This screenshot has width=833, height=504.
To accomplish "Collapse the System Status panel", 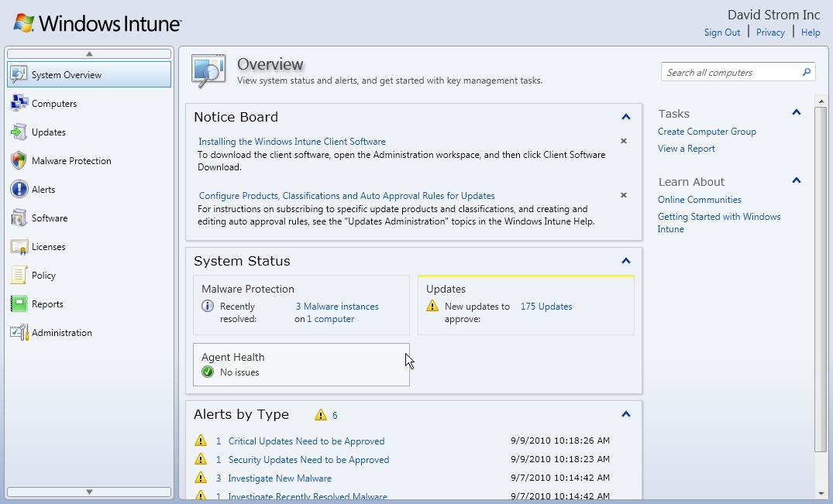I will pyautogui.click(x=625, y=261).
